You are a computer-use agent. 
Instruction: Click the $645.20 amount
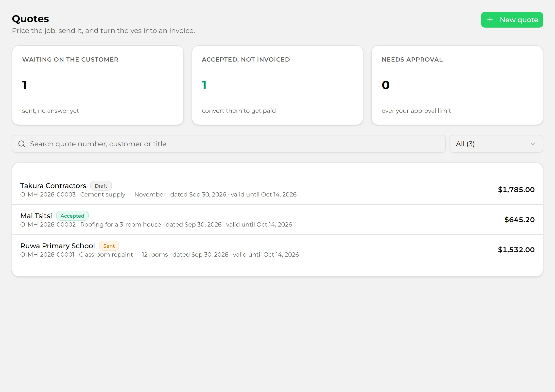click(x=520, y=220)
